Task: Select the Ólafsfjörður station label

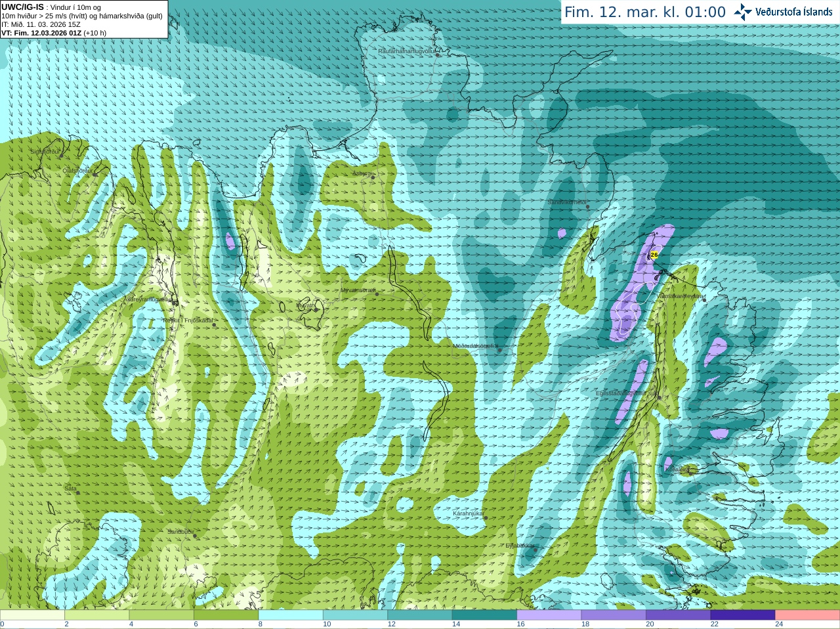Action: pyautogui.click(x=76, y=171)
